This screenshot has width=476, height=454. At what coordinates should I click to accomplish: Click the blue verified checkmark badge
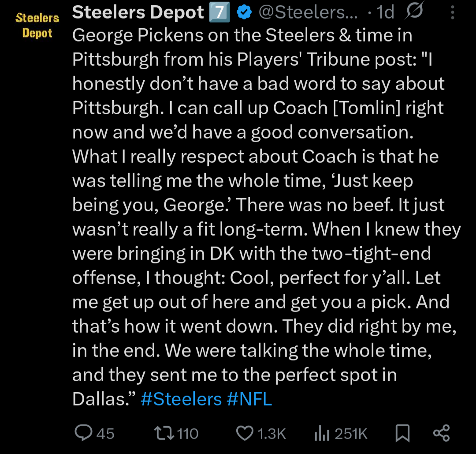click(243, 12)
